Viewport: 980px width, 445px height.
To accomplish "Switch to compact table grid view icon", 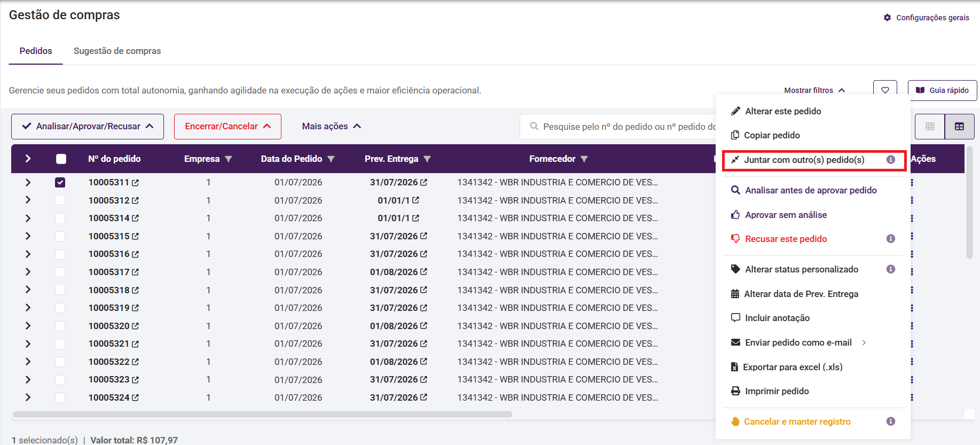I will tap(930, 127).
